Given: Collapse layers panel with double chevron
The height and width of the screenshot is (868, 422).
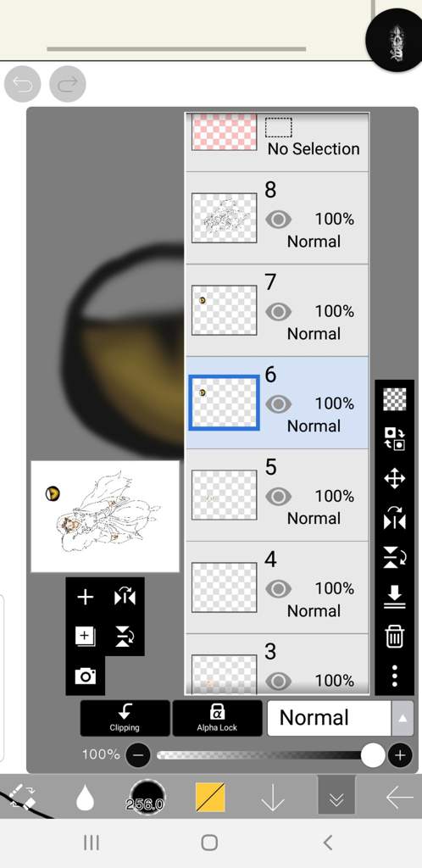Looking at the screenshot, I should (336, 798).
